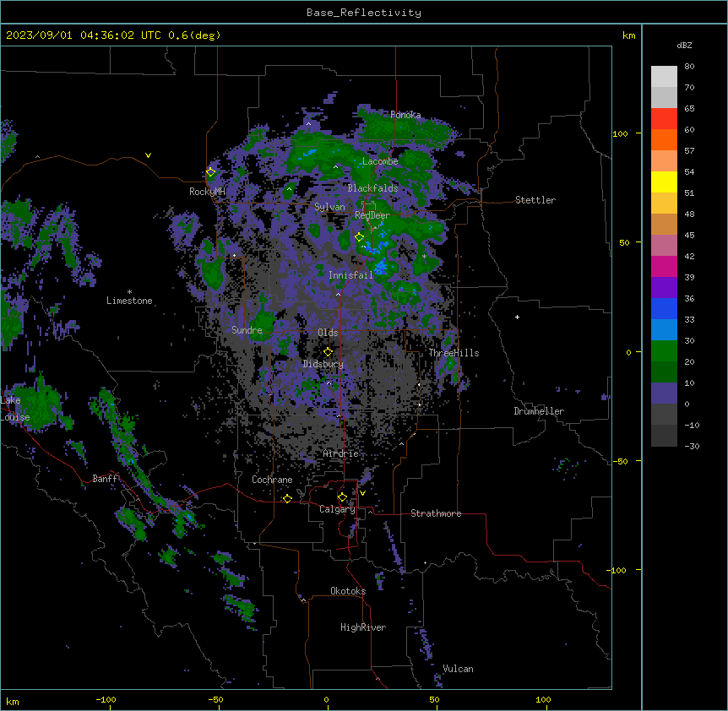This screenshot has width=728, height=711.
Task: Select the yellow diamond marker above Calgary label
Action: pyautogui.click(x=342, y=497)
